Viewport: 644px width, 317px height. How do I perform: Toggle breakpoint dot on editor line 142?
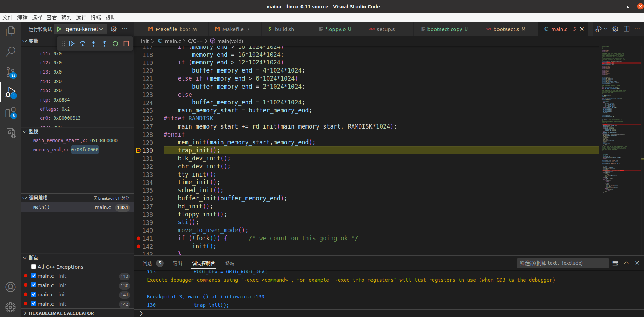point(139,246)
